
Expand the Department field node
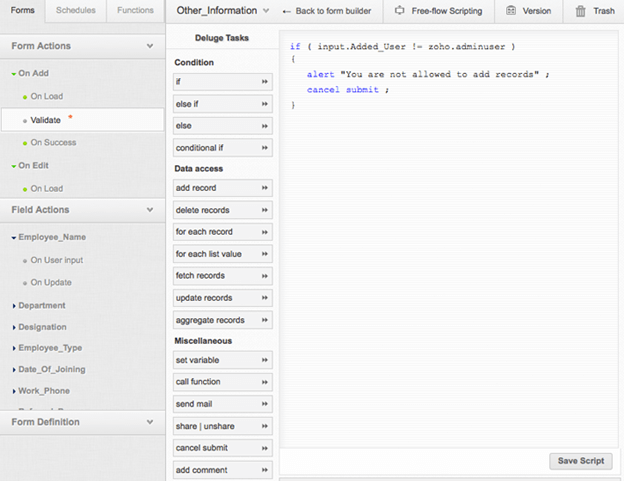14,306
